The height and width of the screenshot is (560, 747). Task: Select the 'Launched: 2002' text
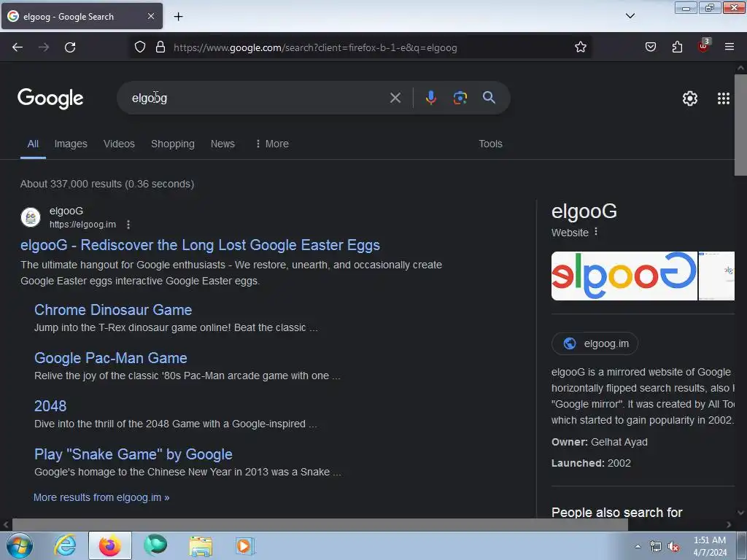click(x=591, y=463)
